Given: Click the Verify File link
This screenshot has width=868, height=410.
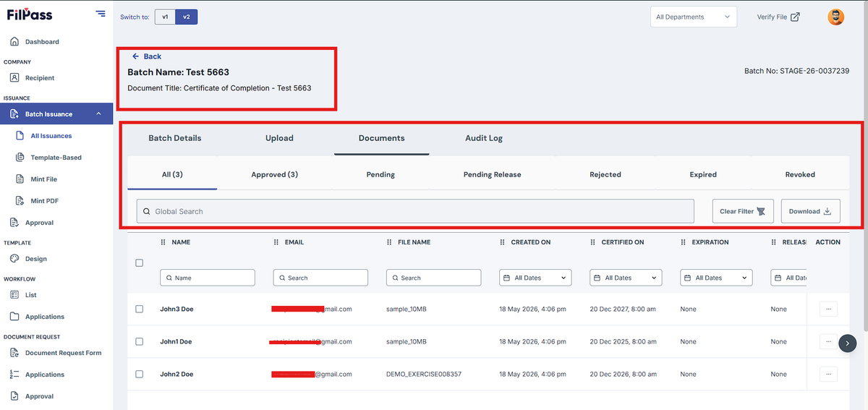Looking at the screenshot, I should [778, 17].
